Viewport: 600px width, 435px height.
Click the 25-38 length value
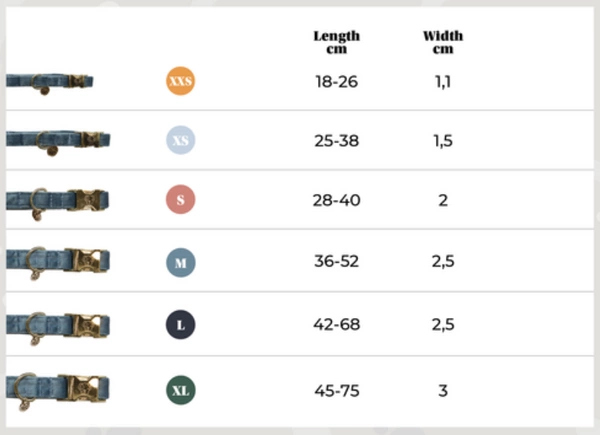click(x=336, y=141)
